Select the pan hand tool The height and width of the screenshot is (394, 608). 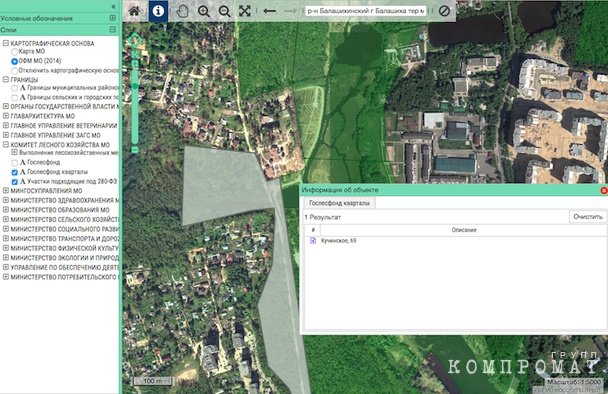[x=182, y=11]
